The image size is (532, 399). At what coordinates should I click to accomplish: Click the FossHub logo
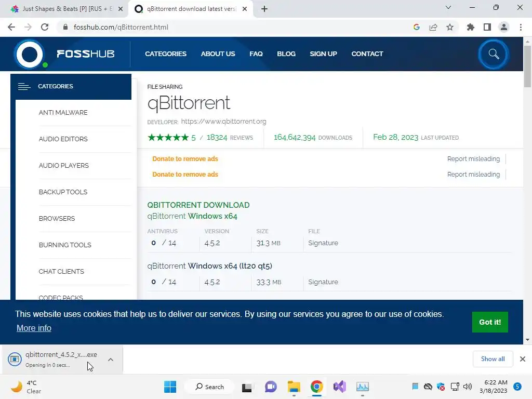click(x=64, y=54)
